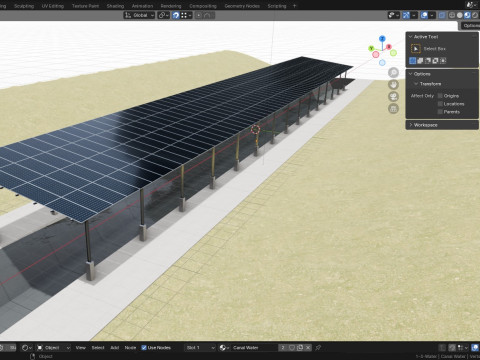Image resolution: width=480 pixels, height=360 pixels.
Task: Open the Scripting workspace tab
Action: click(x=277, y=6)
